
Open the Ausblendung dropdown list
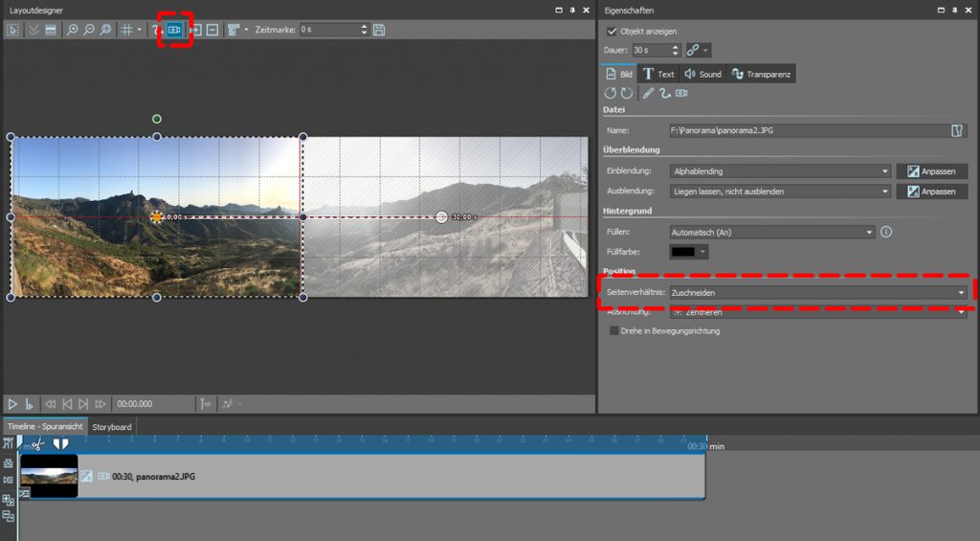[x=780, y=192]
